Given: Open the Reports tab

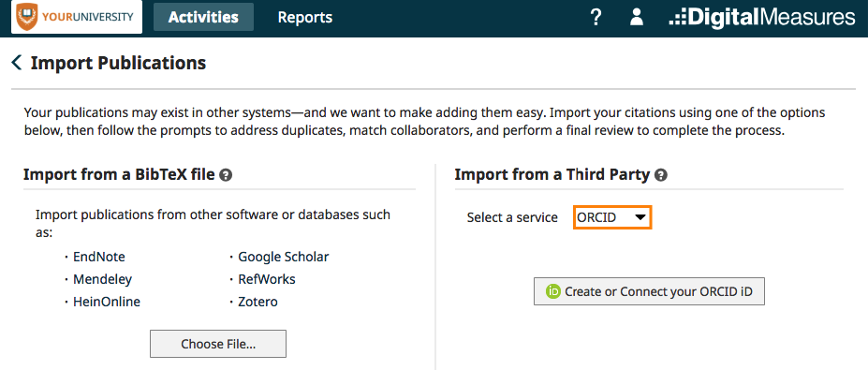Looking at the screenshot, I should 305,17.
